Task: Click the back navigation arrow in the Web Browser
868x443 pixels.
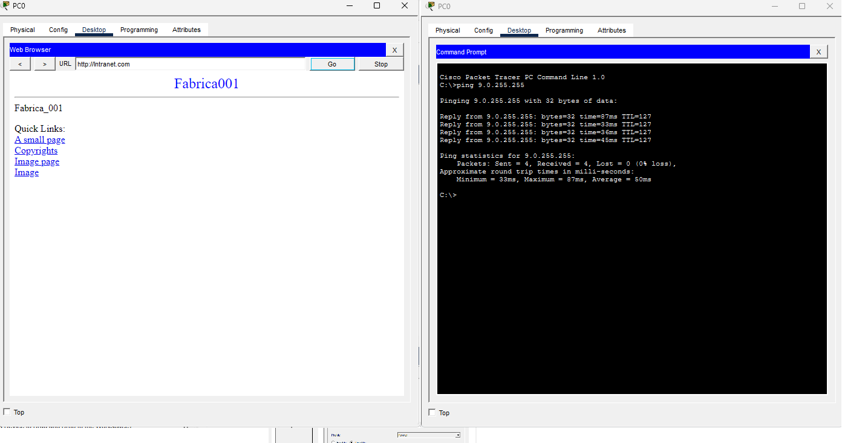Action: click(19, 63)
